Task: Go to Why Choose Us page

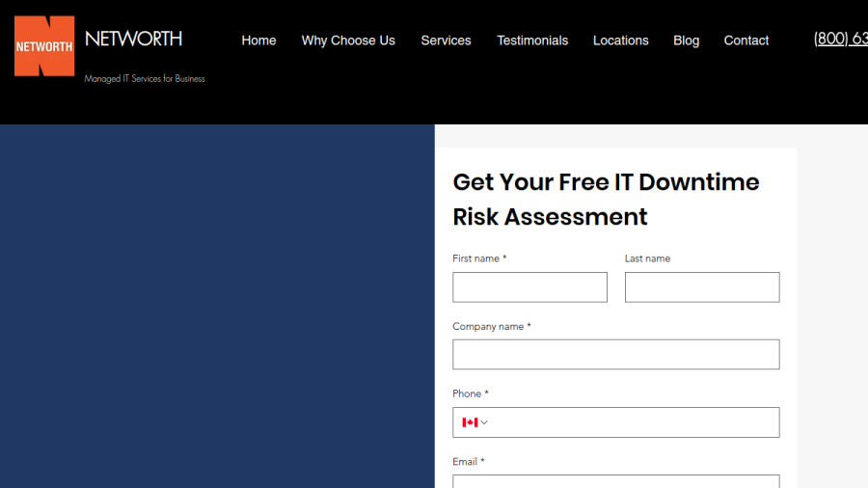Action: (348, 41)
